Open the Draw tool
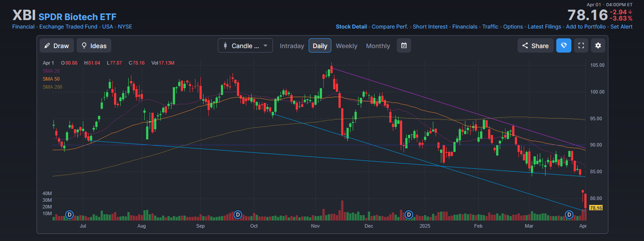 coord(56,45)
